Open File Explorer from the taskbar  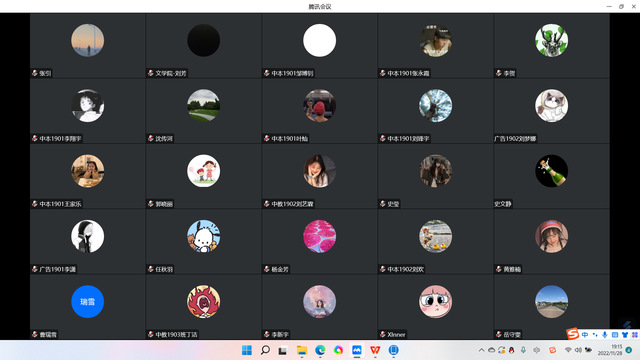pyautogui.click(x=302, y=350)
